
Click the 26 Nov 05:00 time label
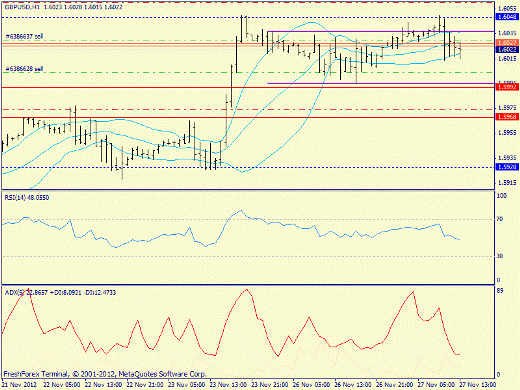click(311, 385)
